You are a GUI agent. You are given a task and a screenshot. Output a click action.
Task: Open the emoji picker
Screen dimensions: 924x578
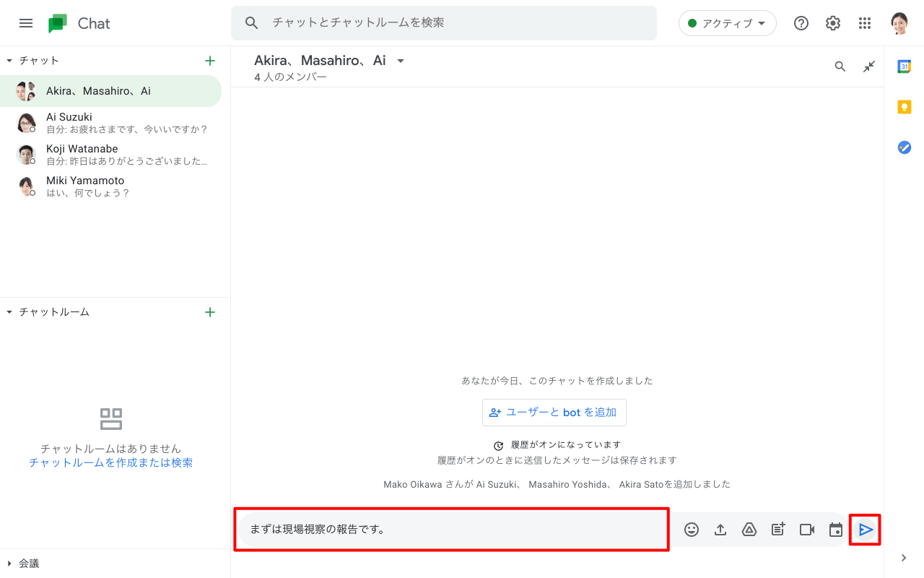692,530
